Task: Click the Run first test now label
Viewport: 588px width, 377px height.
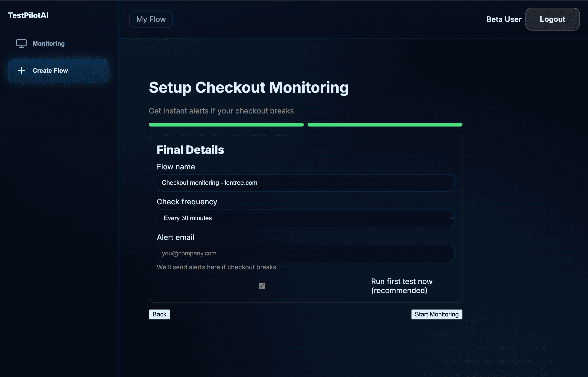Action: pos(402,286)
